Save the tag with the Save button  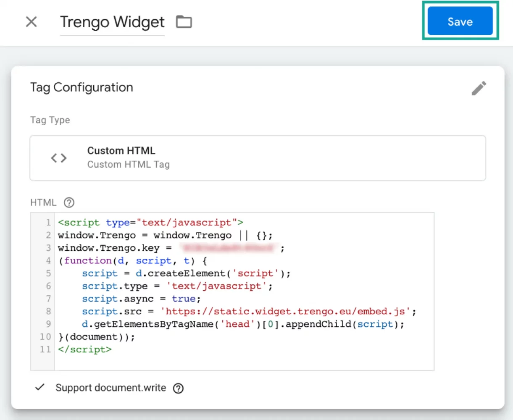[460, 21]
